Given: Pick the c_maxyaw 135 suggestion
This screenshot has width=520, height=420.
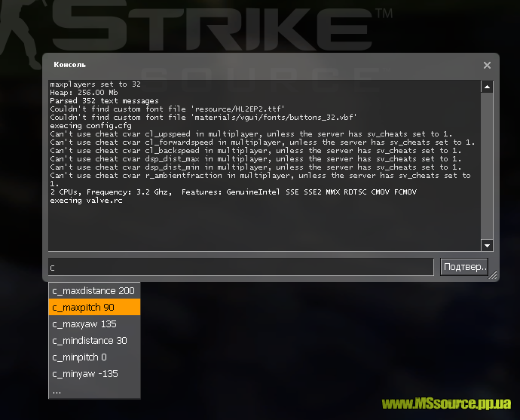Looking at the screenshot, I should pos(94,323).
